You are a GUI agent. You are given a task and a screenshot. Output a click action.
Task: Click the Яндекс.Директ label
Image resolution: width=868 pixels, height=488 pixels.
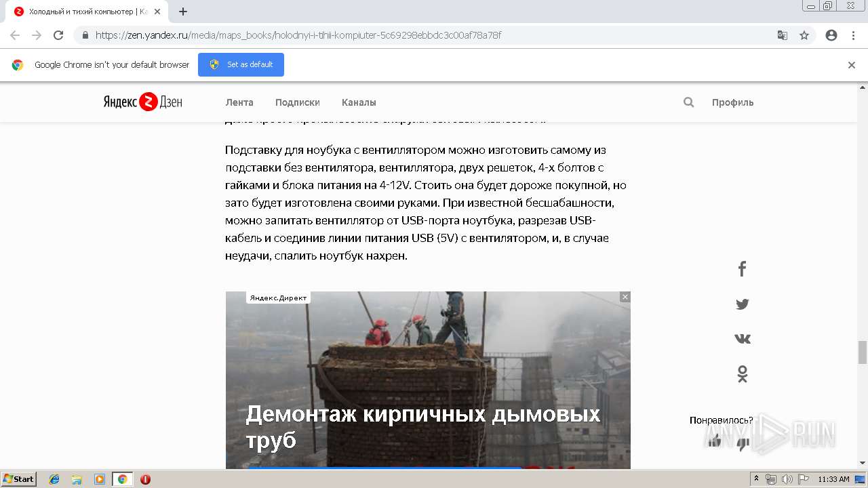tap(278, 298)
